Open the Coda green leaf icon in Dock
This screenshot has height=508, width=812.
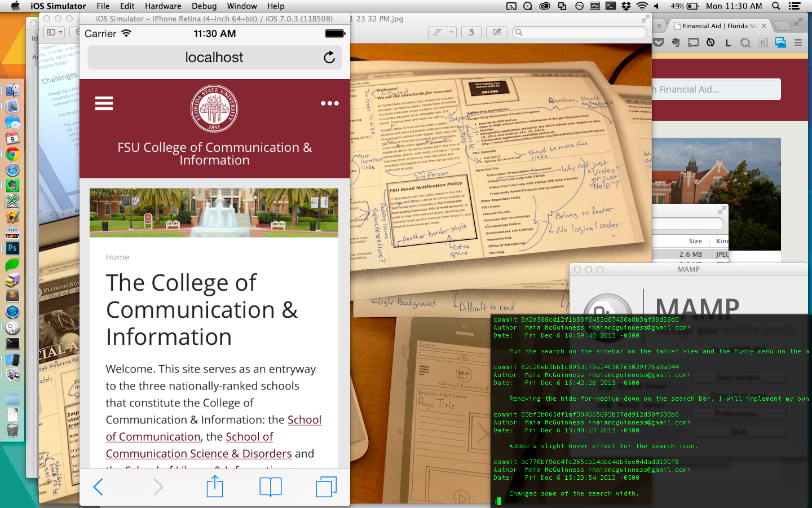point(12,264)
